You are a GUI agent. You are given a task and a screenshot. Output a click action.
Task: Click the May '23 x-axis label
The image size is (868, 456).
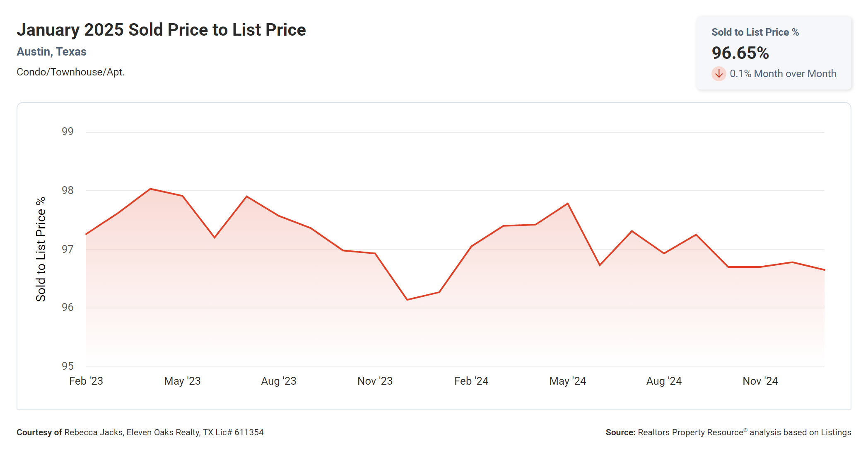182,381
